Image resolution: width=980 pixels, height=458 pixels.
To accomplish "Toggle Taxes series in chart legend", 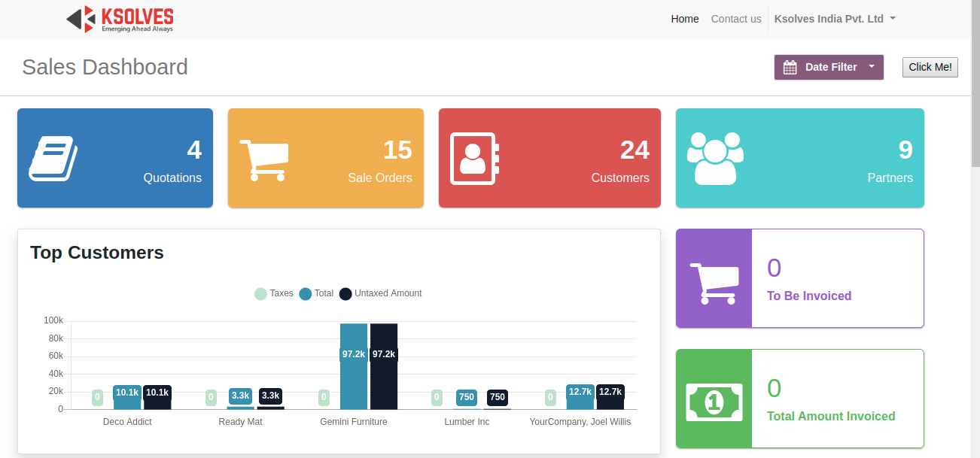I will [274, 293].
